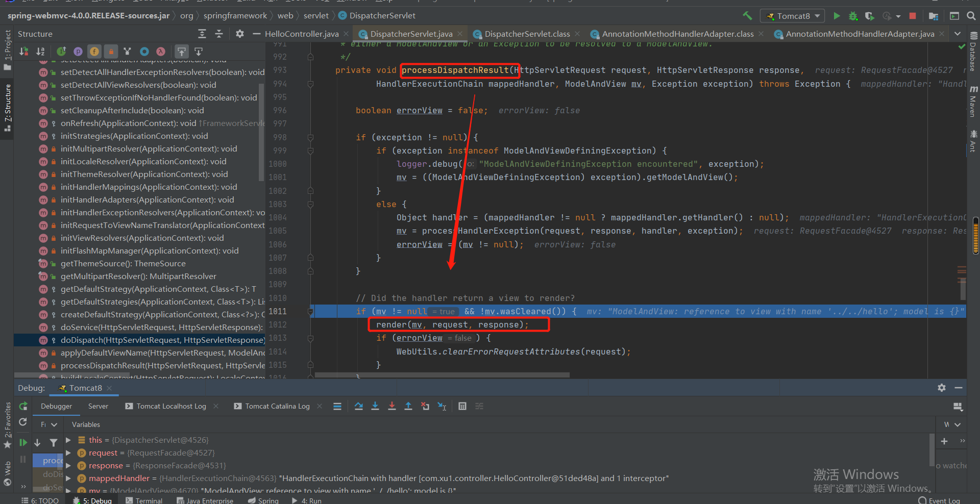
Task: Open Debug panel settings gear
Action: [x=942, y=388]
